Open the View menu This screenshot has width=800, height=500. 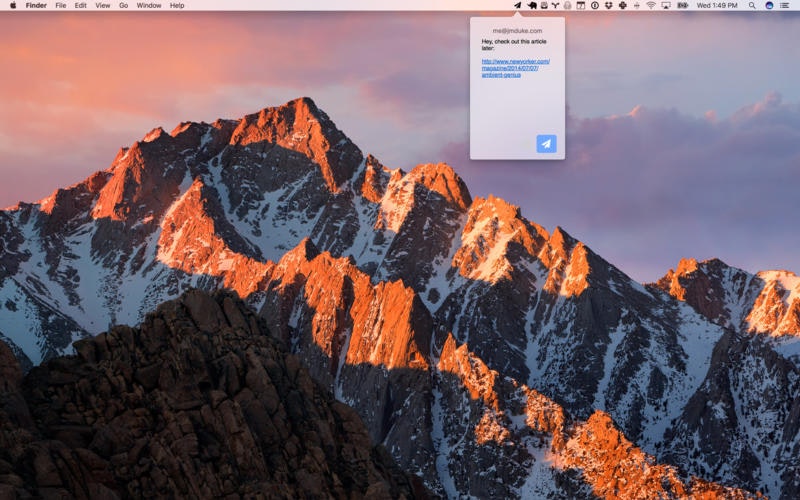pos(103,5)
